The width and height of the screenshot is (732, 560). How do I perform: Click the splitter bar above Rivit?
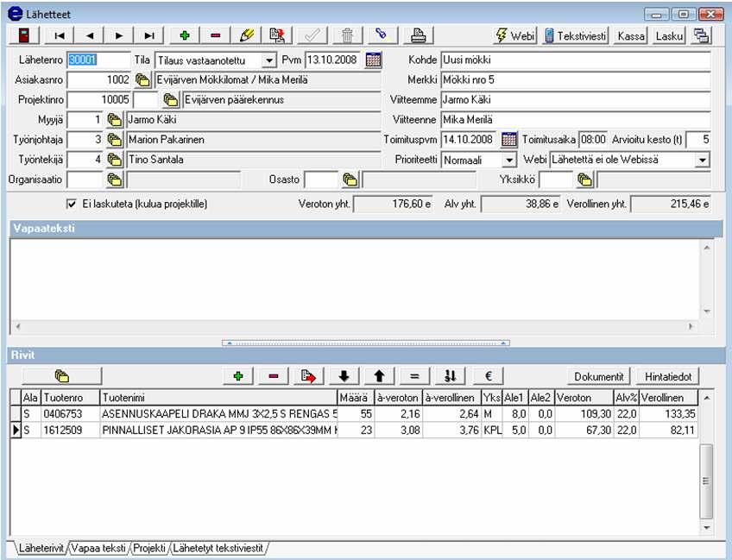(x=365, y=343)
